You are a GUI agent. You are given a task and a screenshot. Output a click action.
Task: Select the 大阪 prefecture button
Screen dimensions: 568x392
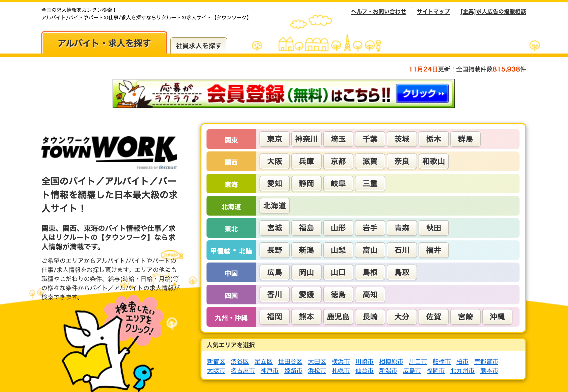point(274,161)
